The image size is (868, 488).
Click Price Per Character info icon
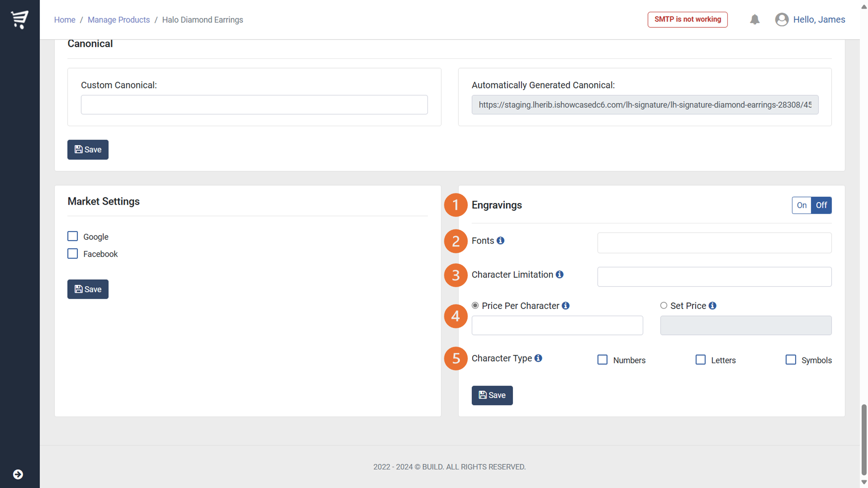point(566,306)
